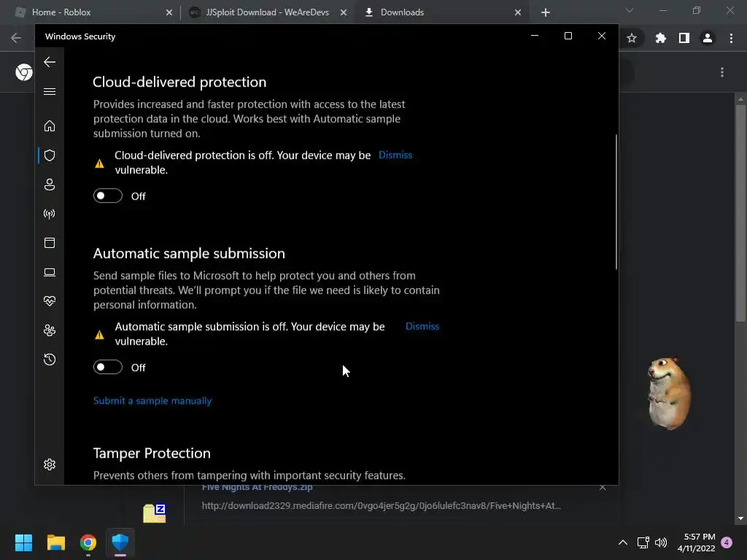Image resolution: width=747 pixels, height=560 pixels.
Task: Open Downloads page more actions menu
Action: point(722,72)
